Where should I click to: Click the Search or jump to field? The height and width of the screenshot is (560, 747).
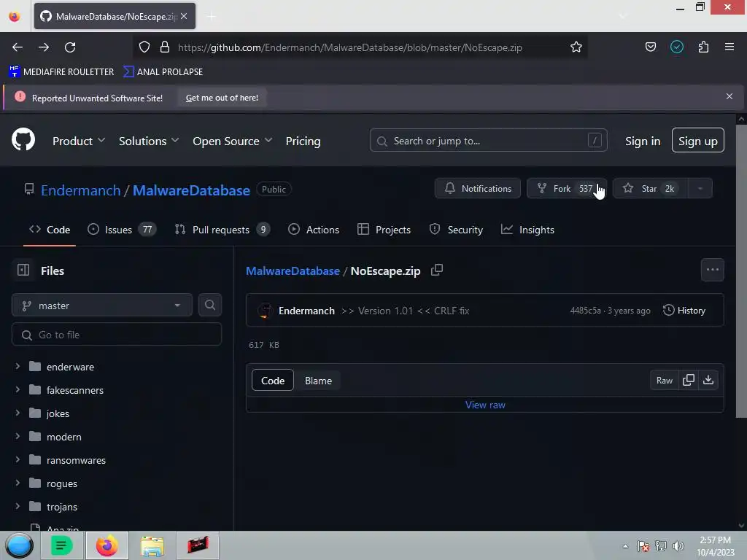(488, 141)
